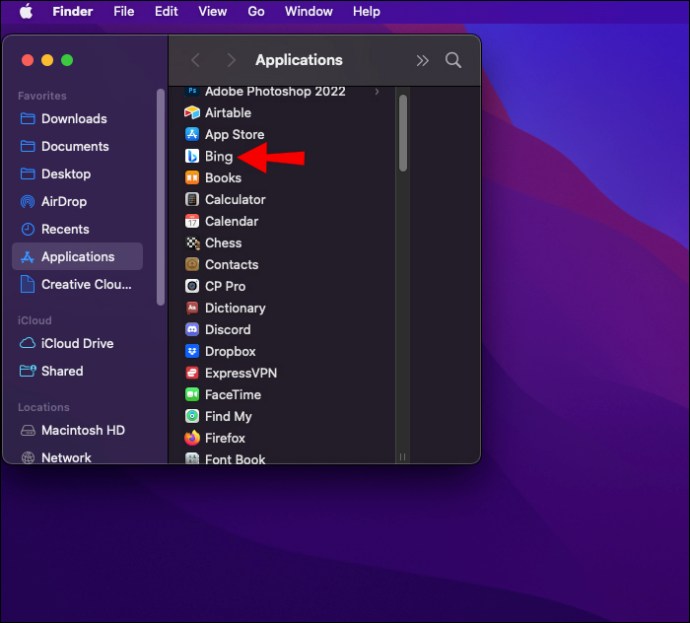Select the CP Pro app icon
This screenshot has width=690, height=623.
[x=192, y=286]
